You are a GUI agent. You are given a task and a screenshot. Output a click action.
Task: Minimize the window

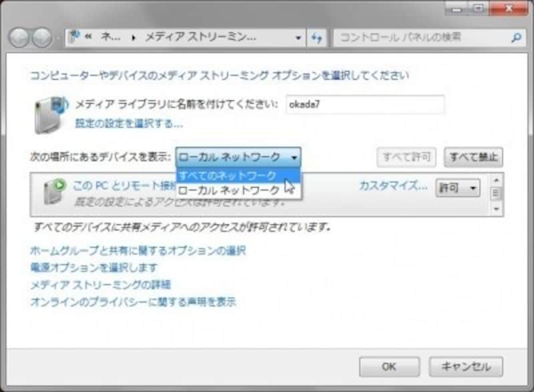click(x=457, y=9)
